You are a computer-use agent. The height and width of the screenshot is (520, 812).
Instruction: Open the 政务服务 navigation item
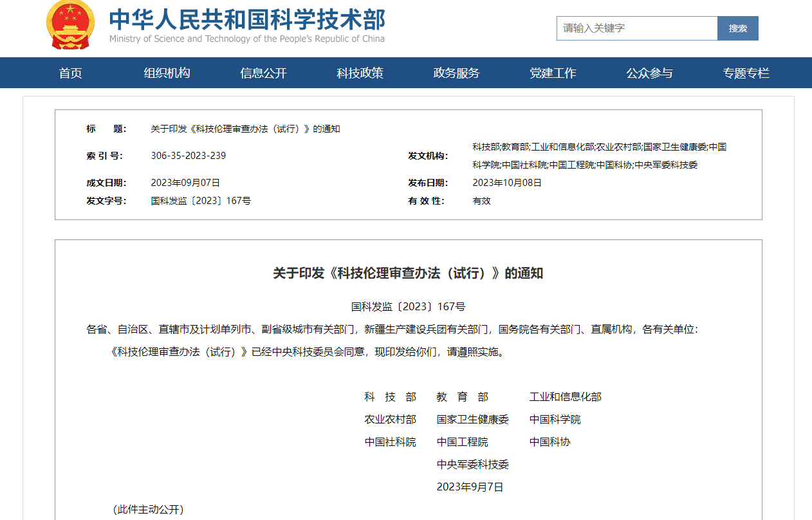(456, 73)
